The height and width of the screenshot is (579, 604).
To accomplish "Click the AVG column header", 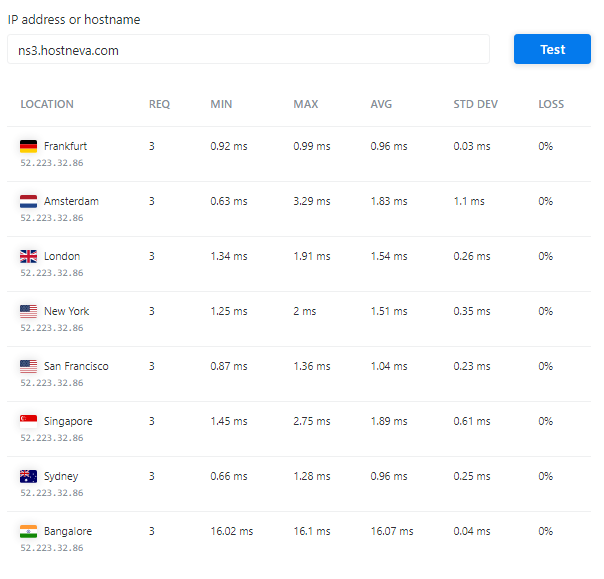I will (381, 104).
